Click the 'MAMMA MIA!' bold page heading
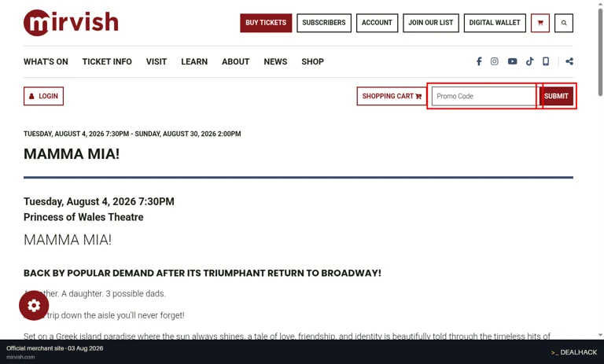The width and height of the screenshot is (604, 364). click(x=72, y=154)
